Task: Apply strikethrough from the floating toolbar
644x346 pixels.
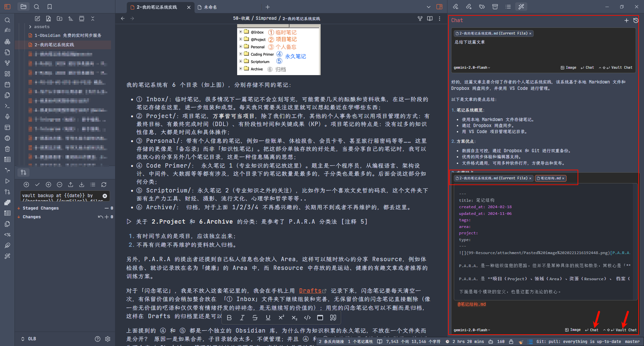Action: (255, 318)
